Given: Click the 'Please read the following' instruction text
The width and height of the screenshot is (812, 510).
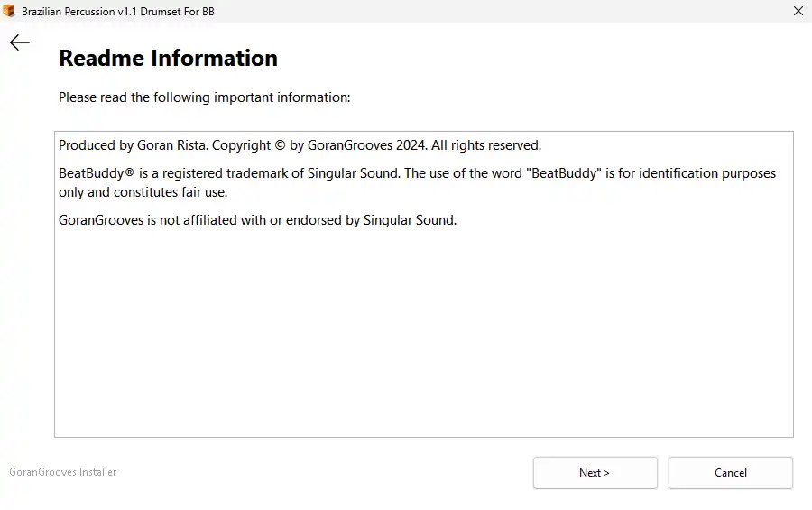Looking at the screenshot, I should click(x=205, y=97).
